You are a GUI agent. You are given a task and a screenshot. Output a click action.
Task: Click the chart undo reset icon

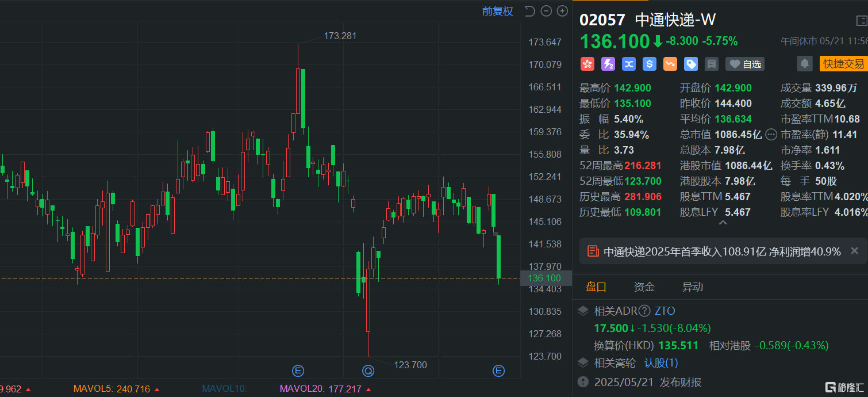point(529,11)
